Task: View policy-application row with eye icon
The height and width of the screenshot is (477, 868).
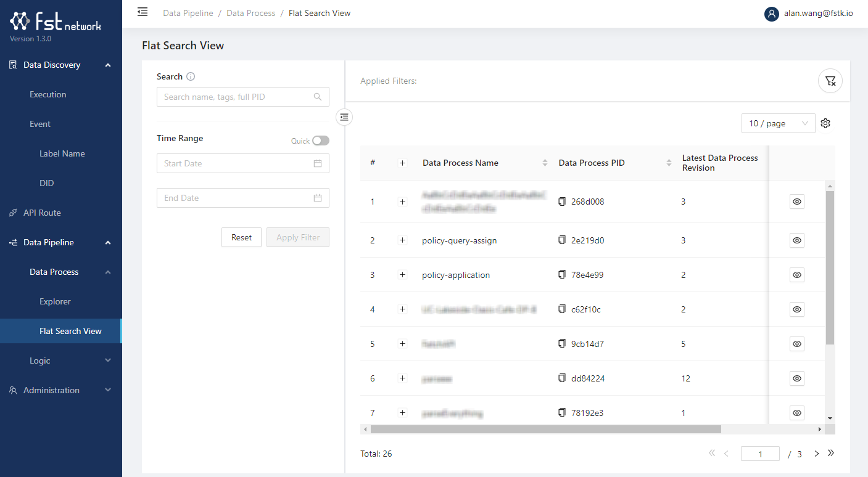Action: pos(797,275)
